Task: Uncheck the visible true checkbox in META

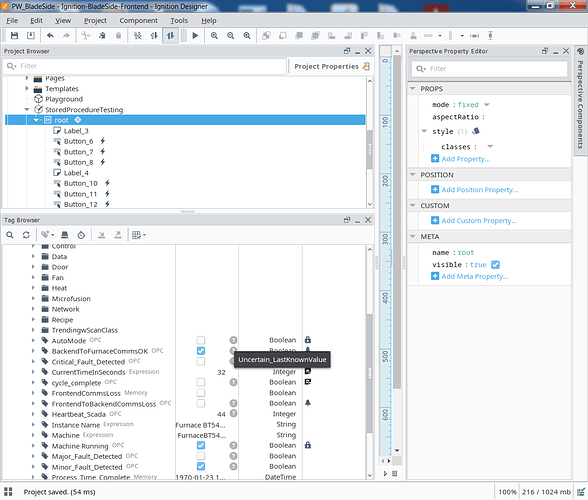Action: click(495, 265)
